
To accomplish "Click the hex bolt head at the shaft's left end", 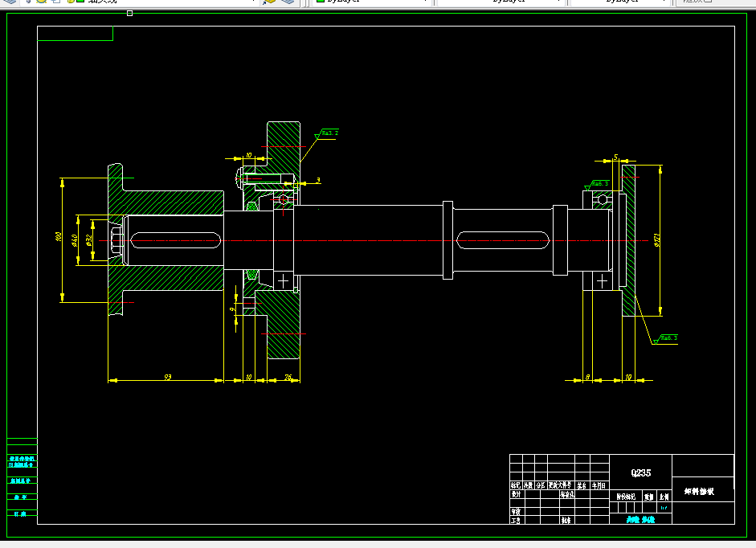I will coord(117,241).
